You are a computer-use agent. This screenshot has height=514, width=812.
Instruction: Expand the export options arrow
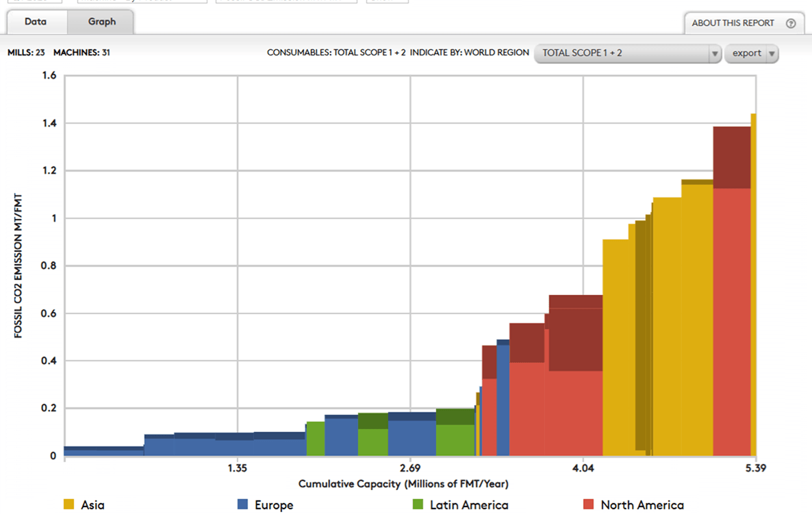(772, 53)
